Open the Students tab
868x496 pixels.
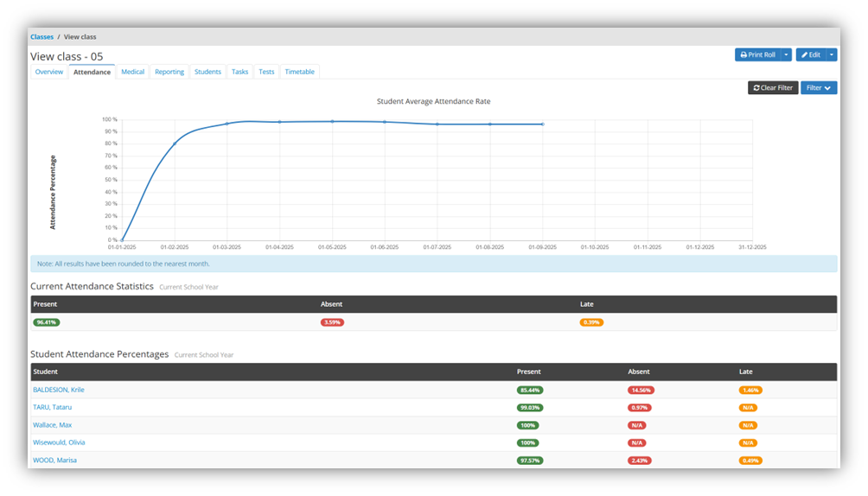click(x=207, y=72)
